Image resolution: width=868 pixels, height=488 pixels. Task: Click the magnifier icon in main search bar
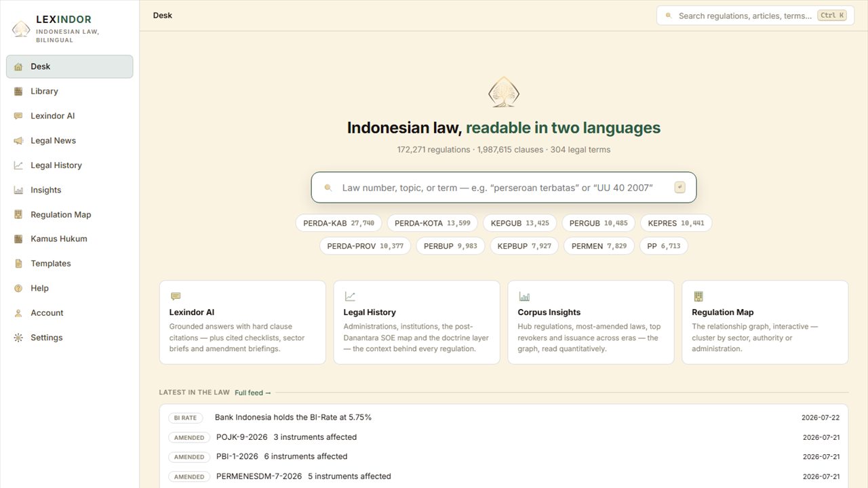point(328,188)
